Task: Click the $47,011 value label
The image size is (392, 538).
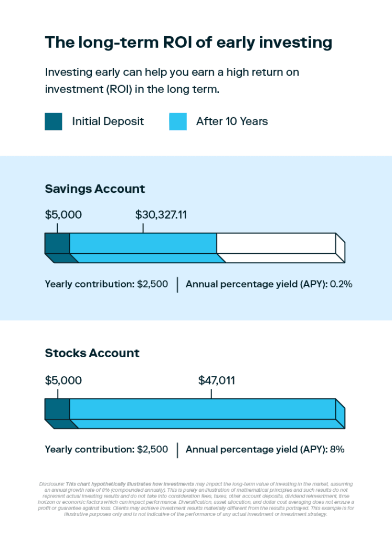Action: tap(216, 380)
